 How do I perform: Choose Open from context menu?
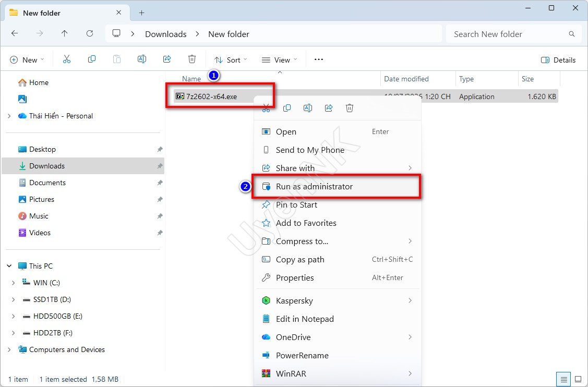(338, 131)
